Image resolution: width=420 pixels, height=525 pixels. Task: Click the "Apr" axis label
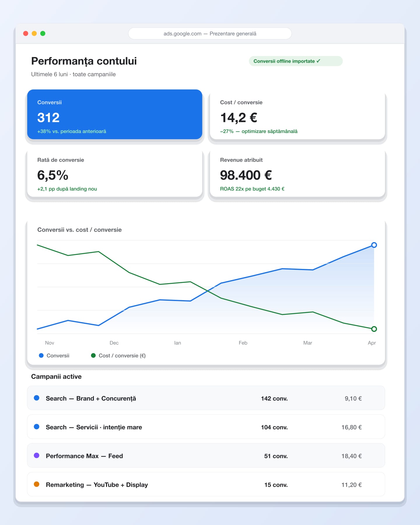(x=372, y=343)
